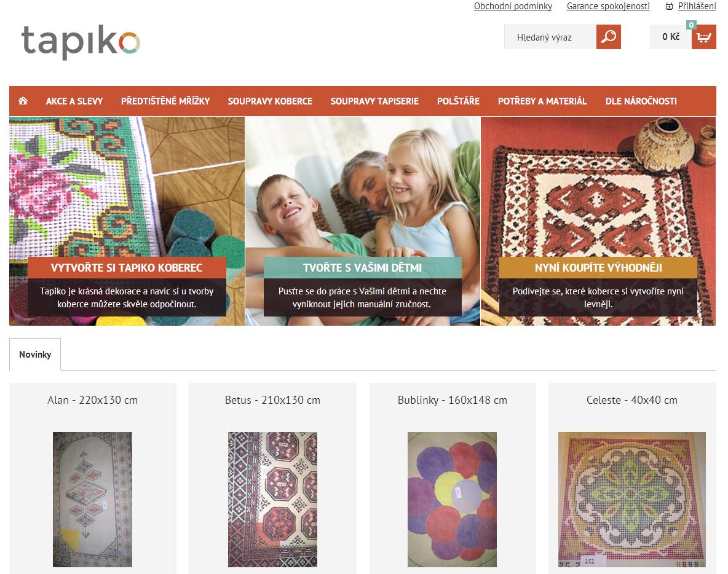
Task: Open the shopping cart icon
Action: tap(703, 37)
